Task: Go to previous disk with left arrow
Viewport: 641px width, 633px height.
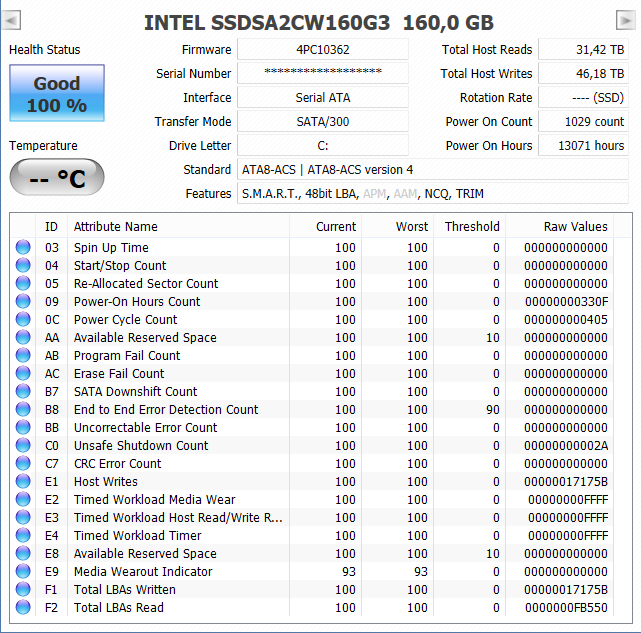Action: click(11, 20)
